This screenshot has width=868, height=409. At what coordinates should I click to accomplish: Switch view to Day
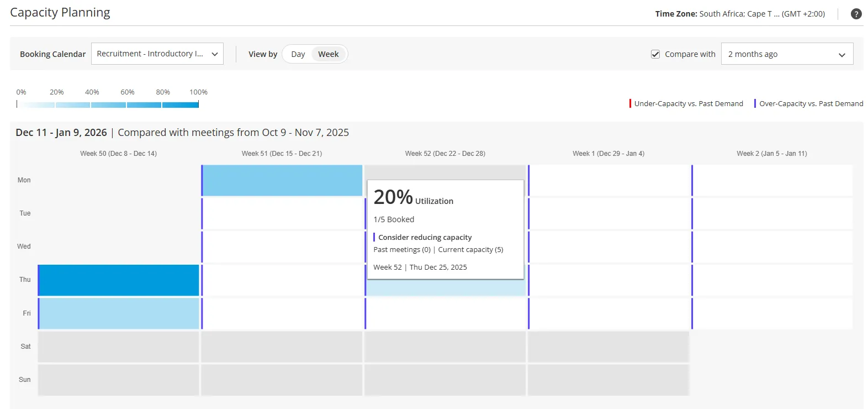(x=298, y=54)
